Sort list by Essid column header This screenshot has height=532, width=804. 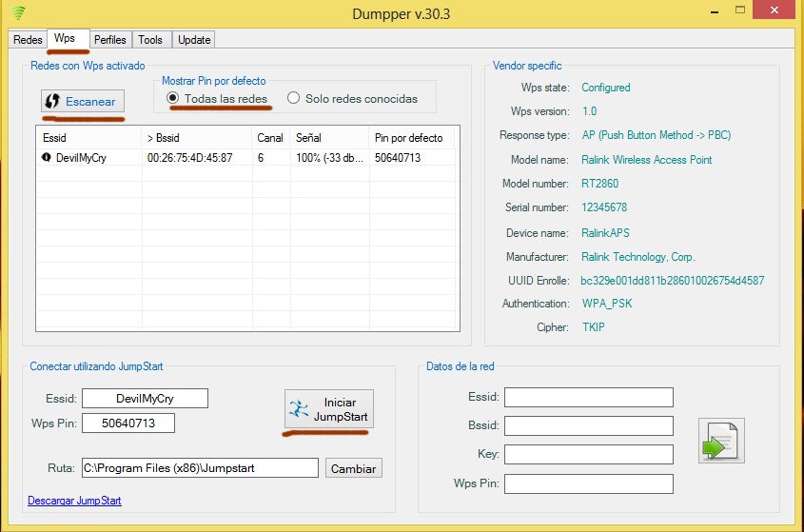(x=88, y=137)
